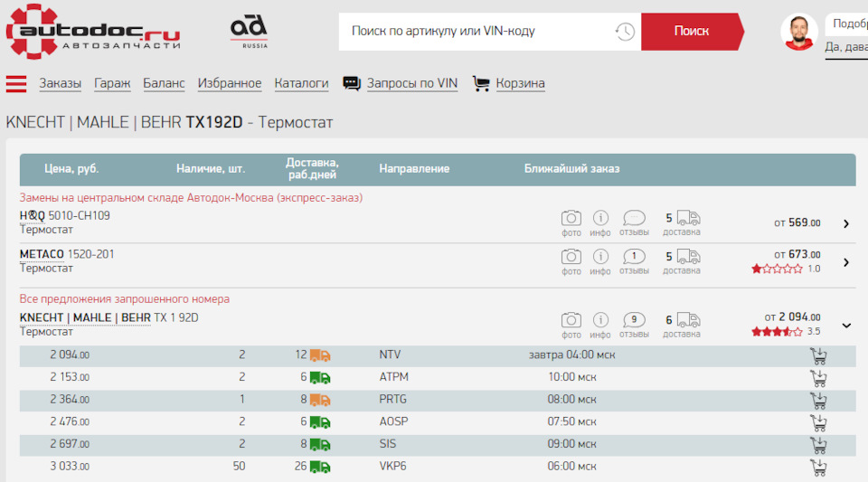Click the VKP6 direction cell

pos(392,466)
